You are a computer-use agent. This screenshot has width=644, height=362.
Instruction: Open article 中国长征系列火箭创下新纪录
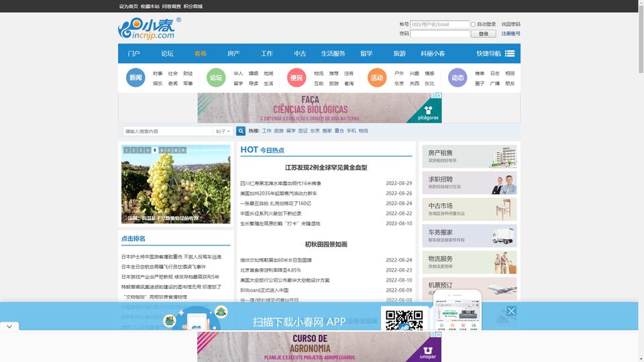point(270,213)
